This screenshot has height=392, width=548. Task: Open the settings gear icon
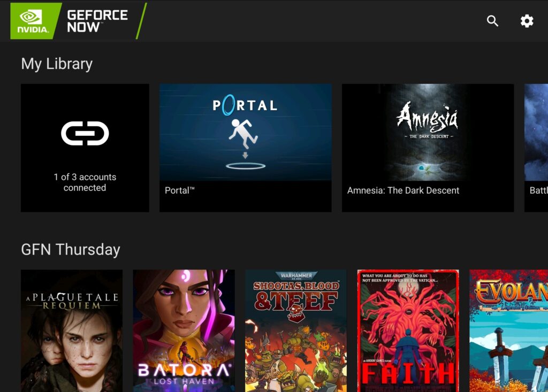527,21
